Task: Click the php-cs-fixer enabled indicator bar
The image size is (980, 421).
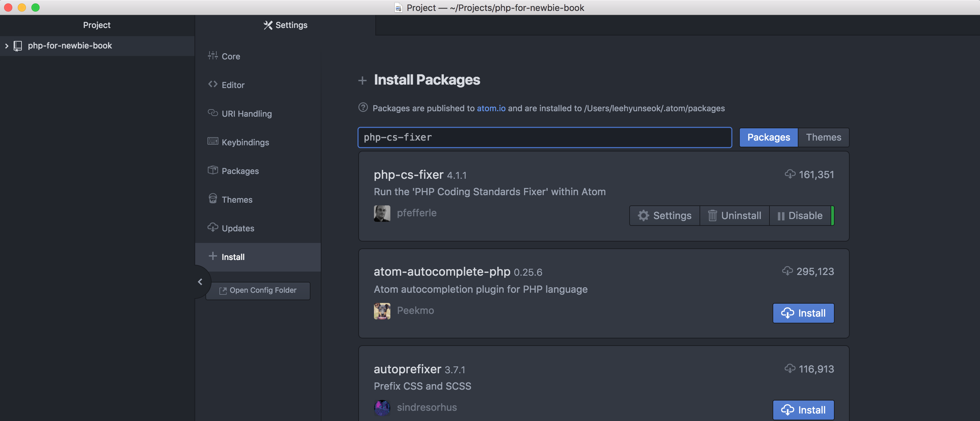Action: [x=832, y=216]
